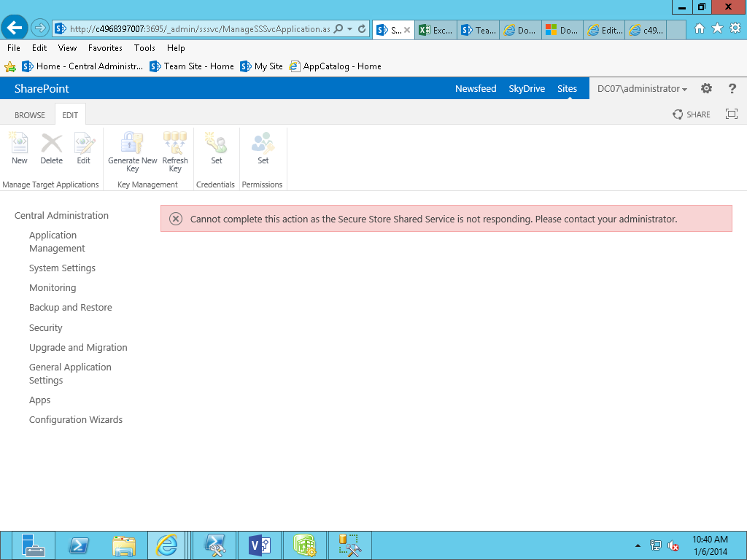The height and width of the screenshot is (560, 747).
Task: Click the refresh page icon in address bar
Action: click(x=362, y=28)
